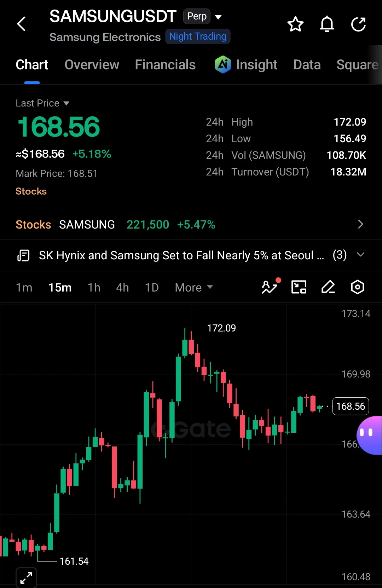Tap the Mark Price: 168.51 text
382x588 pixels.
point(57,173)
